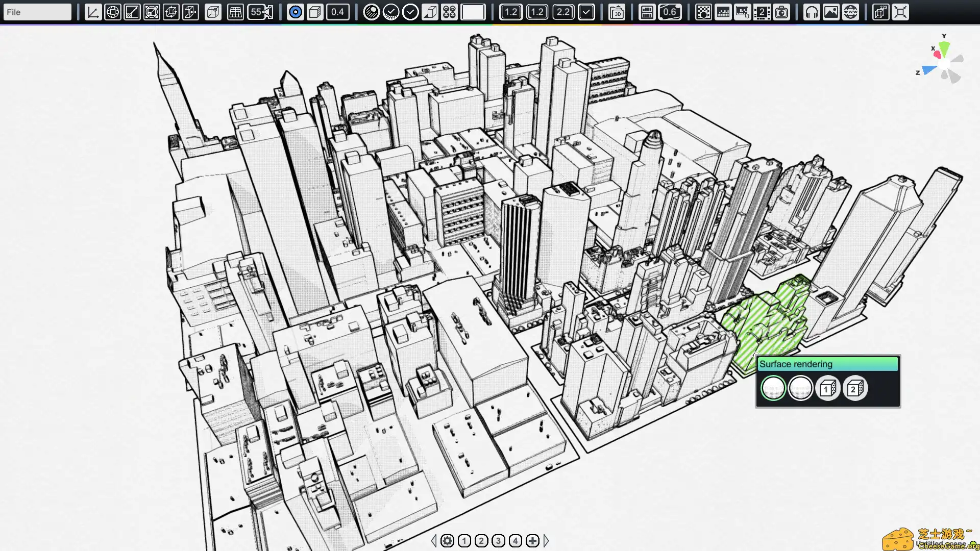Toggle the plain checkmark circle option

410,12
